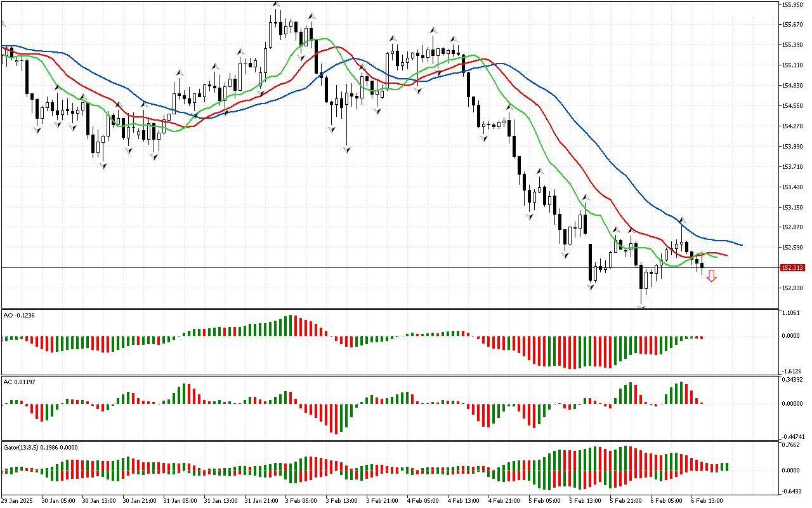
Task: Click the 153.430 price scale value
Action: [792, 187]
